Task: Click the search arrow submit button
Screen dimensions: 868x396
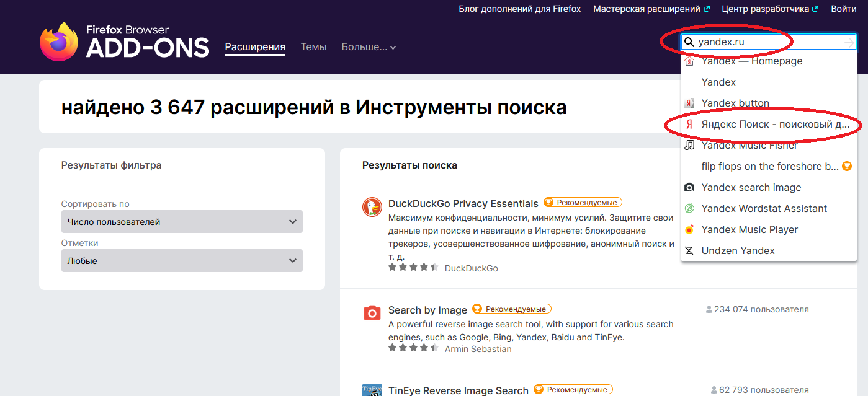Action: 849,42
